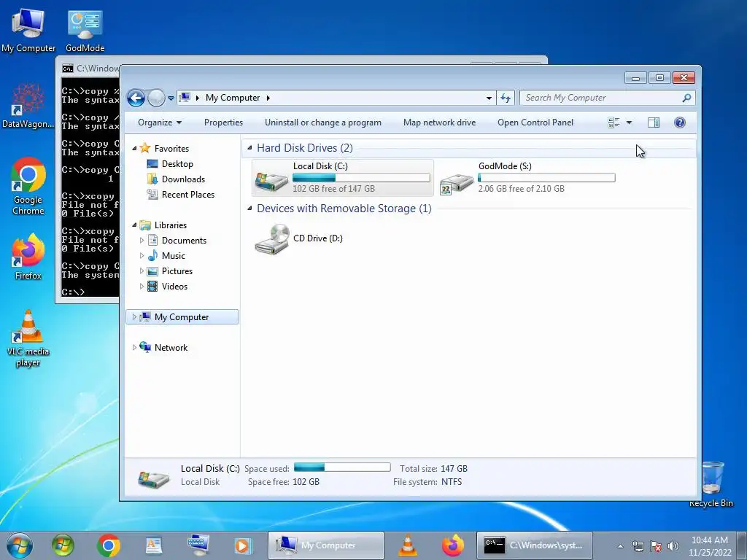Switch to the My Computer taskbar button
Image resolution: width=747 pixels, height=560 pixels.
(326, 545)
